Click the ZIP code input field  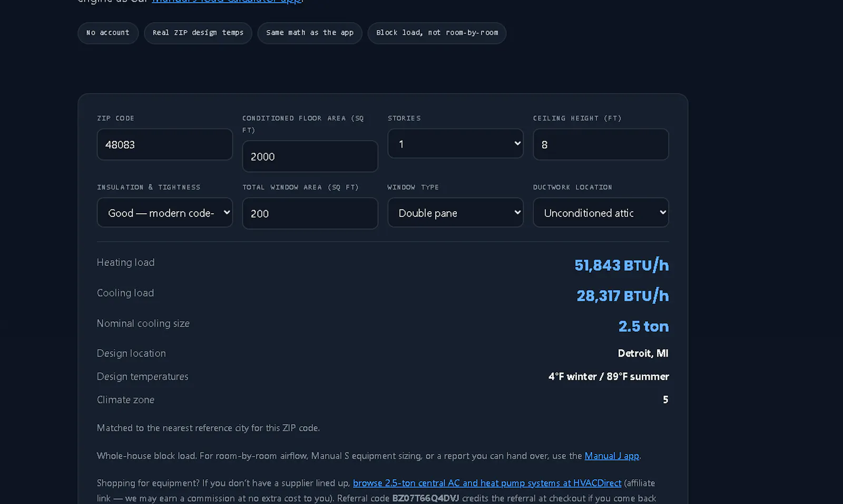tap(164, 144)
